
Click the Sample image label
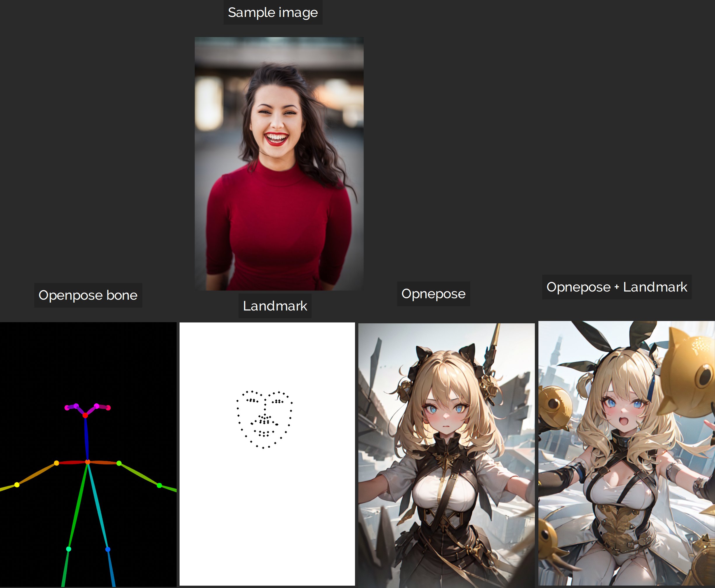273,13
